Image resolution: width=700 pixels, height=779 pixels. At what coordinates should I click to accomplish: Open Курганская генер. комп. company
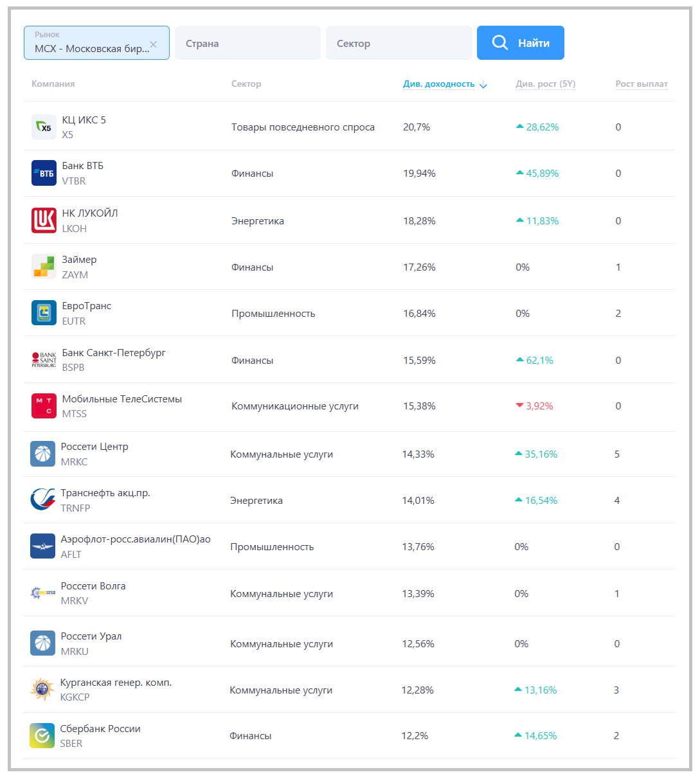116,683
